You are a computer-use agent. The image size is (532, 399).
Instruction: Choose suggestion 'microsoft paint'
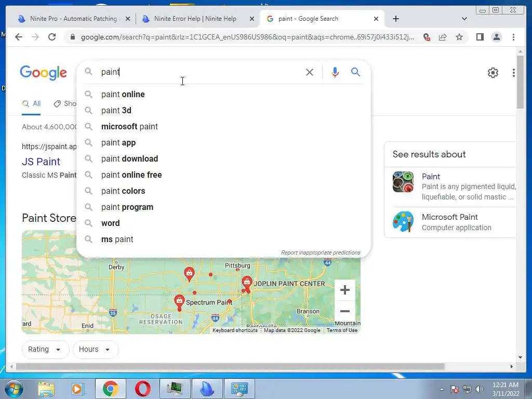click(224, 127)
